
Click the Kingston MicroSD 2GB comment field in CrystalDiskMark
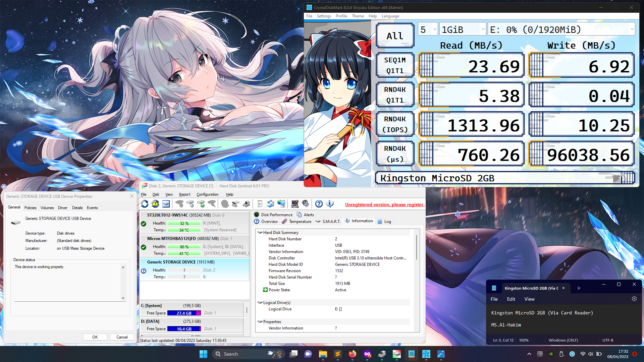[x=505, y=178]
